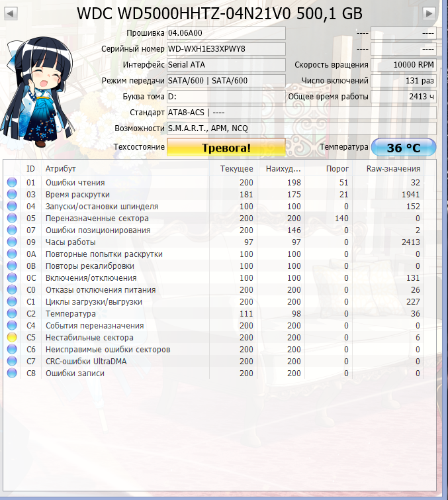This screenshot has width=448, height=500.
Task: Click the Стандарт field ATA8-ACS
Action: (302, 112)
